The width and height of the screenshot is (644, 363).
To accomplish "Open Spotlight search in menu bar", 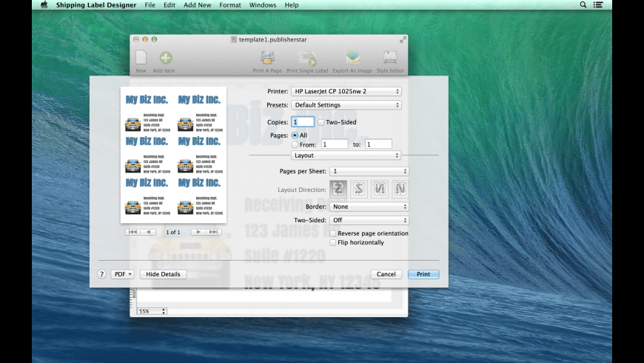I will 583,5.
